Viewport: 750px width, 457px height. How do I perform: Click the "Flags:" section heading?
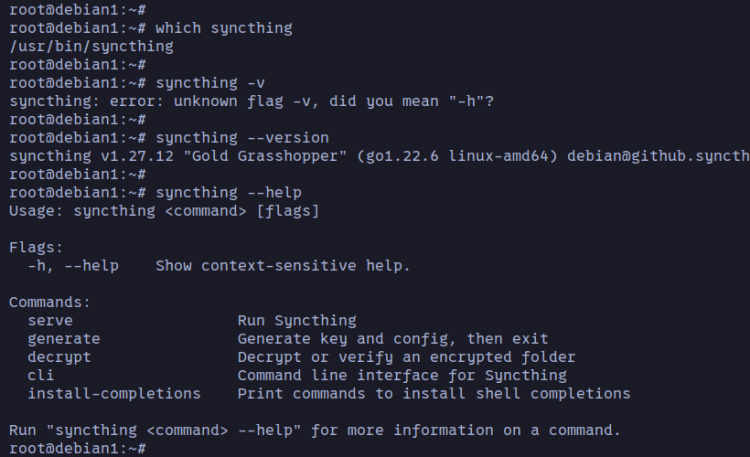[36, 247]
